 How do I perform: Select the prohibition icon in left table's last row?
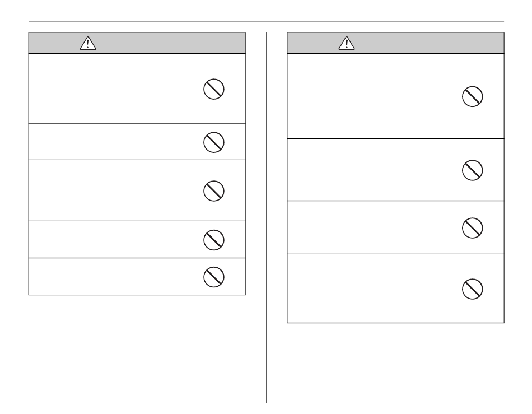point(214,277)
